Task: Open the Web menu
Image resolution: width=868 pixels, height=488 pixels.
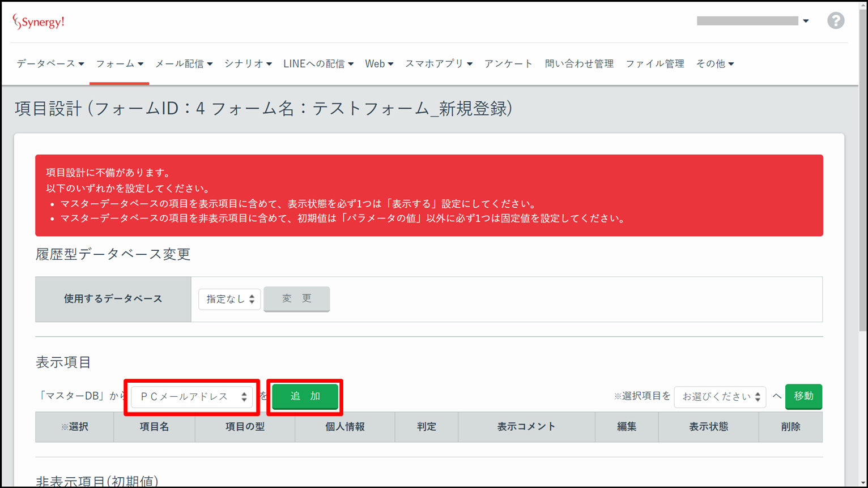Action: click(378, 64)
